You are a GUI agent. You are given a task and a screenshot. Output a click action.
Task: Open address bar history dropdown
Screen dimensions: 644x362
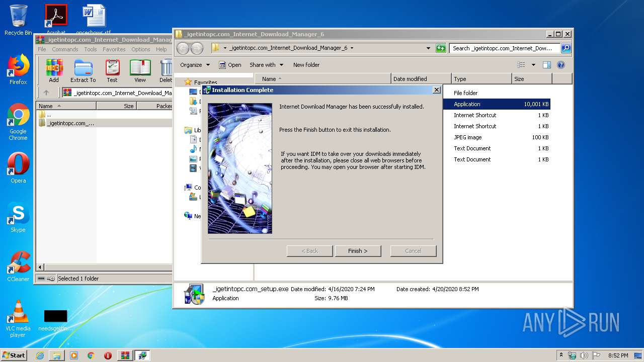click(x=428, y=48)
